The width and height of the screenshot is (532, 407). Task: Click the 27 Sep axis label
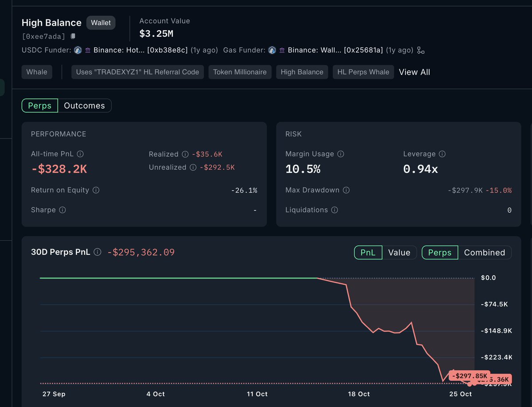pos(54,394)
